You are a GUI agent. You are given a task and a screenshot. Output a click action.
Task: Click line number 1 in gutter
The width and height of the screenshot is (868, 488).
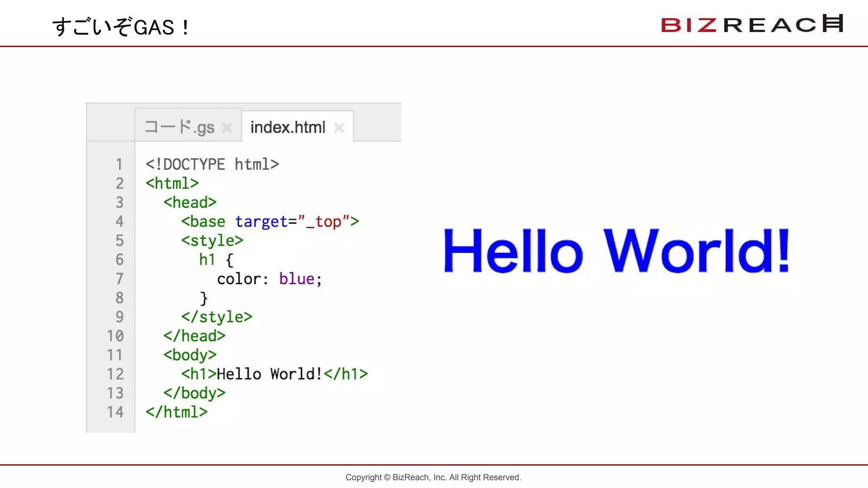pos(119,164)
